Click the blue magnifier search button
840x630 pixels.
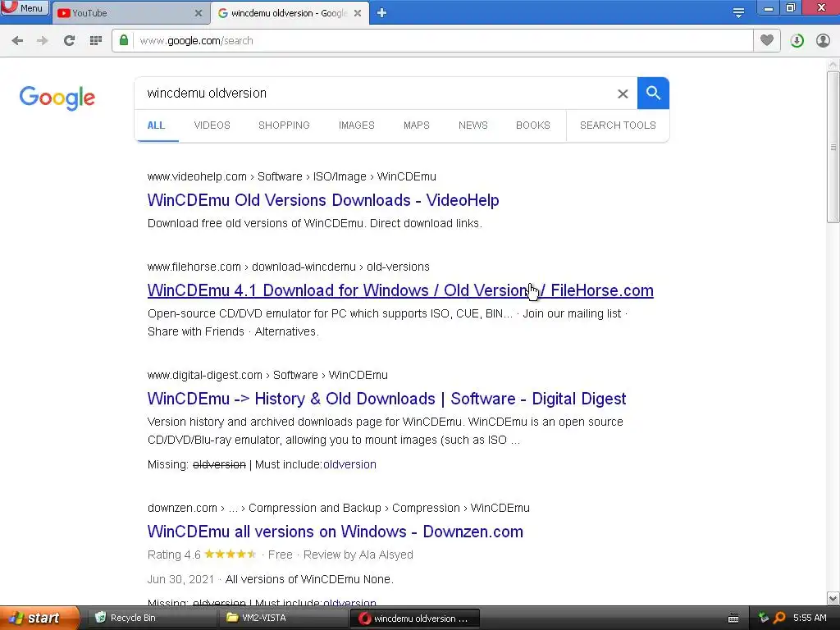tap(653, 94)
